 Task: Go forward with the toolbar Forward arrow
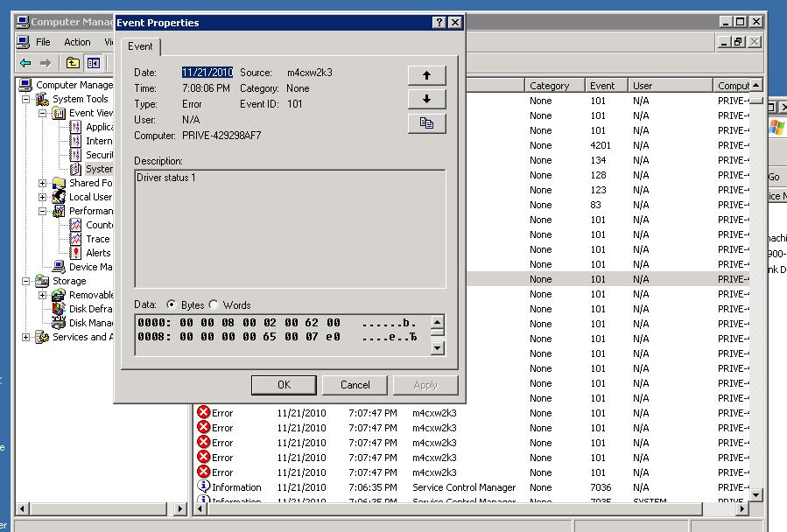(x=46, y=63)
